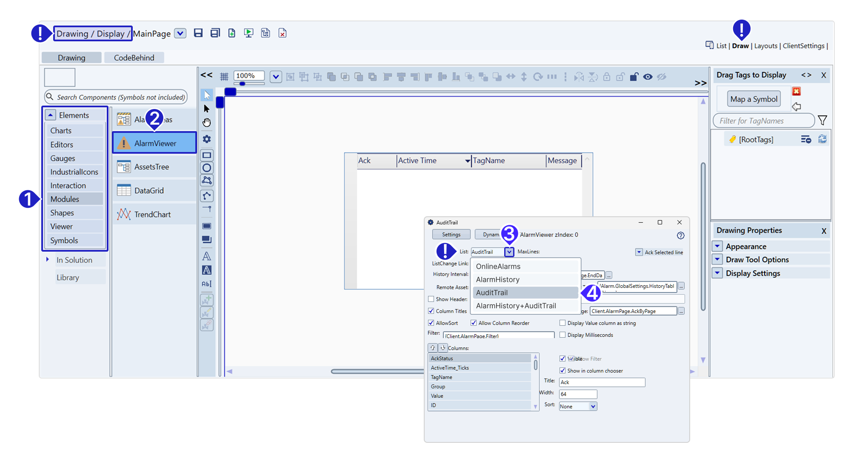The image size is (868, 459).
Task: Open the List combo box dropdown arrow
Action: point(509,252)
